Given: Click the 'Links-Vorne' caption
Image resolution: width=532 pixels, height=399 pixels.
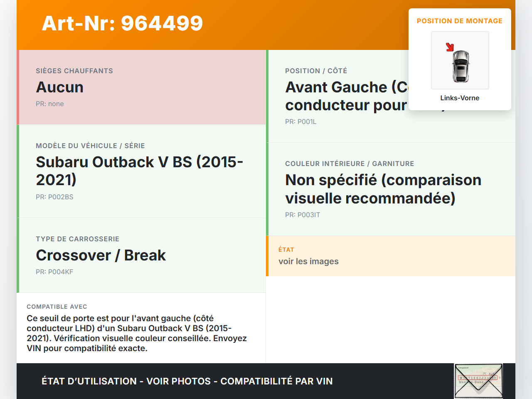Looking at the screenshot, I should (x=460, y=98).
